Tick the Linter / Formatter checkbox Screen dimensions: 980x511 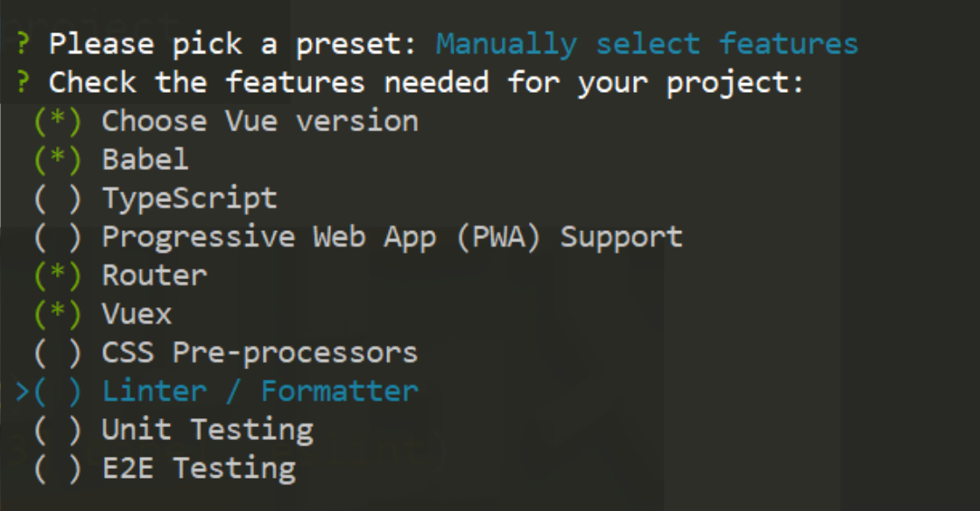[58, 391]
